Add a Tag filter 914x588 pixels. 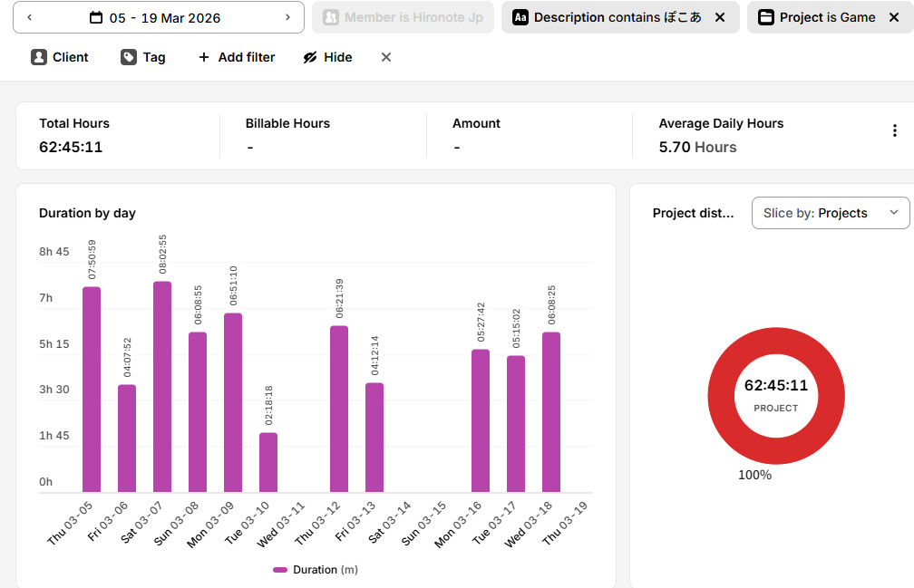pyautogui.click(x=143, y=57)
